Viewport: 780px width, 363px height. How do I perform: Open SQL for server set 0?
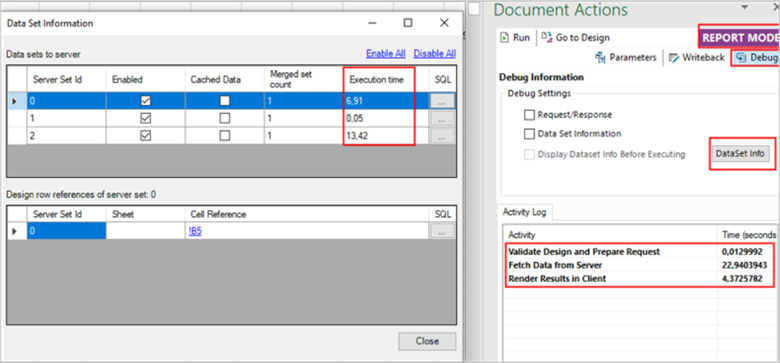442,101
